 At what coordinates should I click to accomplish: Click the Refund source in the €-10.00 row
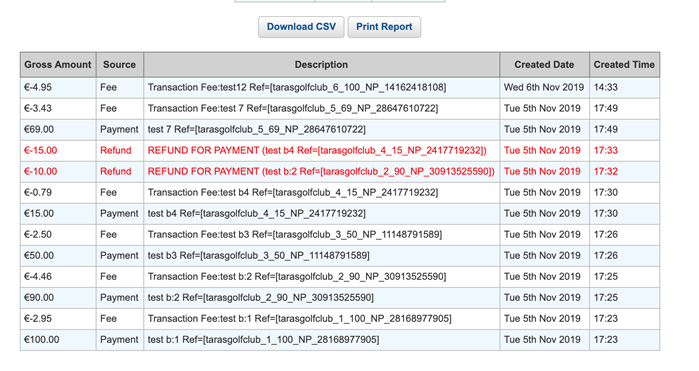pos(115,171)
